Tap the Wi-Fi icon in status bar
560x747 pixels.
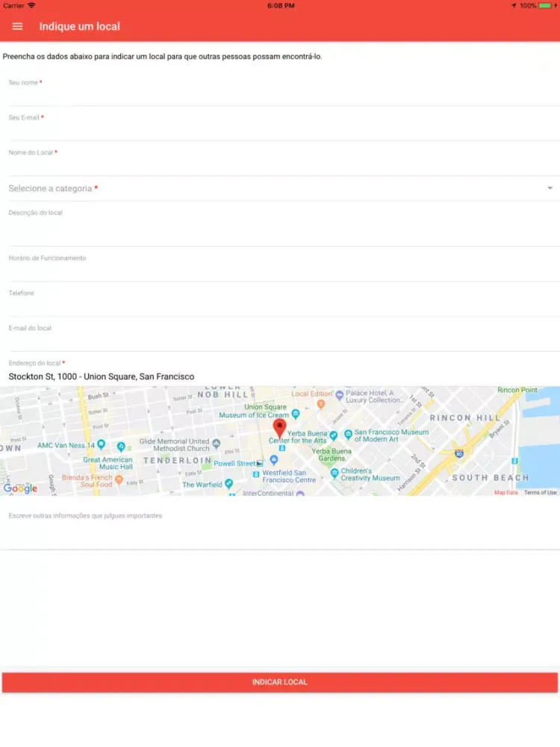tap(31, 5)
